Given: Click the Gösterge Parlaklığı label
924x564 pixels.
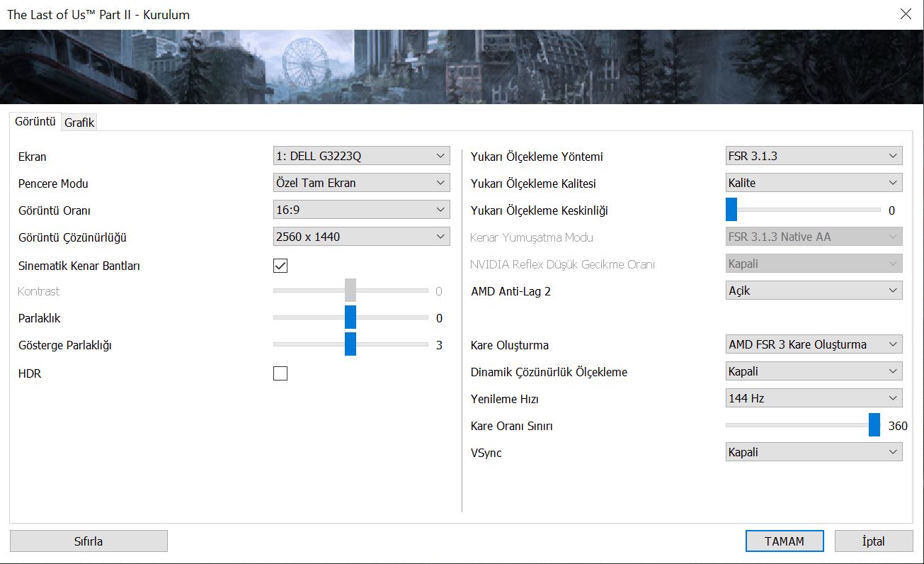Looking at the screenshot, I should [x=65, y=346].
